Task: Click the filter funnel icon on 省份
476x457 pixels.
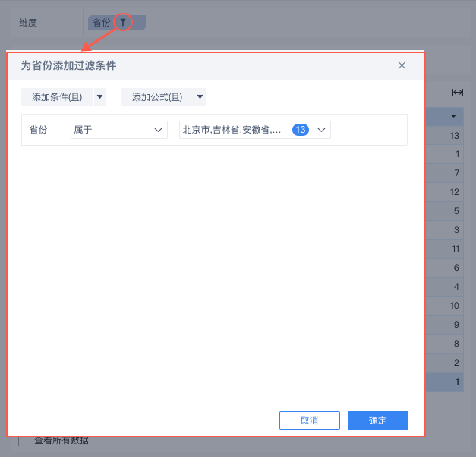Action: [x=123, y=22]
